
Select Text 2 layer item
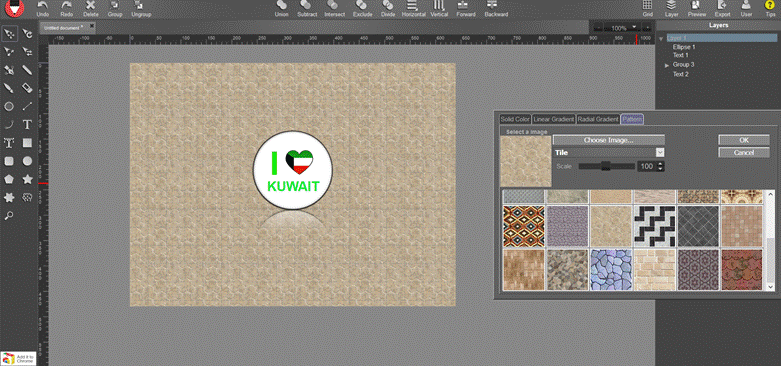(680, 74)
